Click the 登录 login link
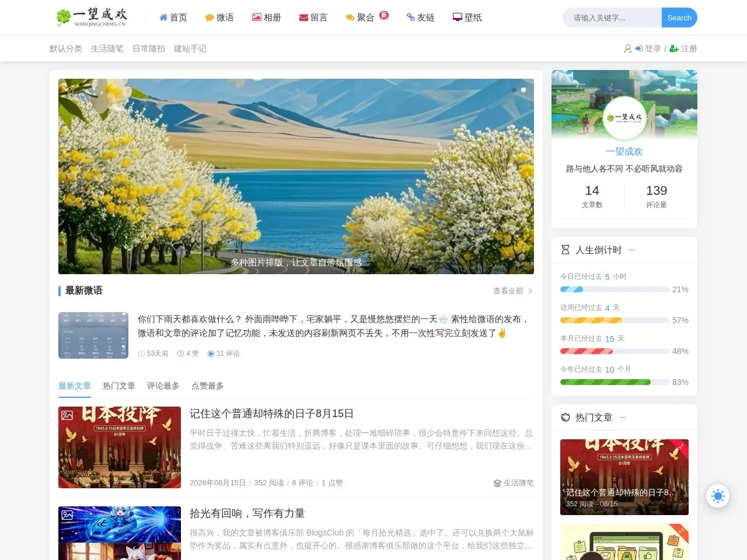Image resolution: width=747 pixels, height=560 pixels. point(648,48)
